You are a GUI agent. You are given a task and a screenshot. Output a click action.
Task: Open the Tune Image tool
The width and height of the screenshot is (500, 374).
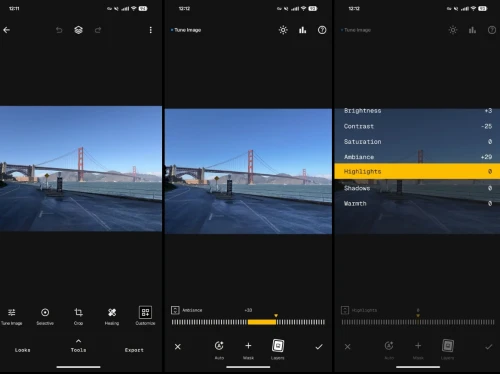pos(12,316)
